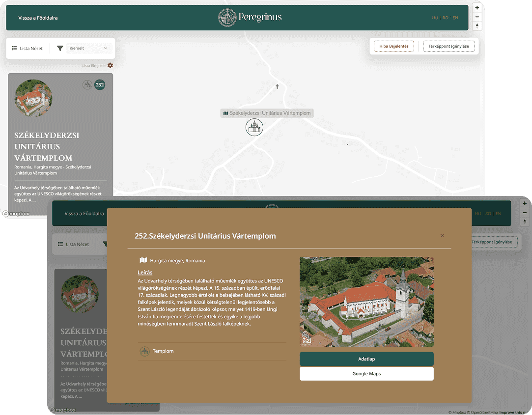The image size is (532, 415).
Task: Click the Lista Elrejtése gear icon
Action: [x=110, y=65]
